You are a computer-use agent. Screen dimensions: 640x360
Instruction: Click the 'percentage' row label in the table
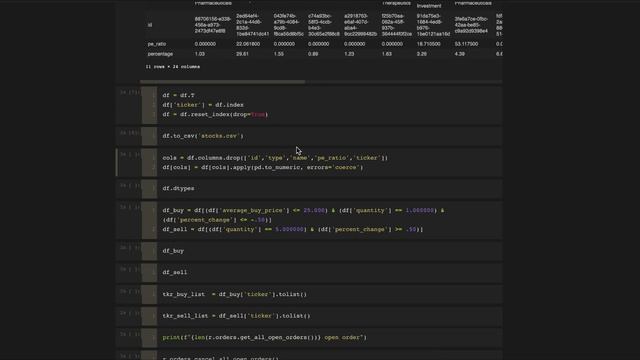[x=160, y=54]
